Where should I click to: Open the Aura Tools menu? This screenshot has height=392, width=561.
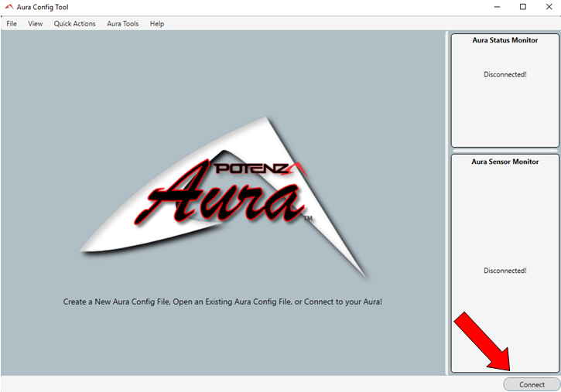coord(123,24)
